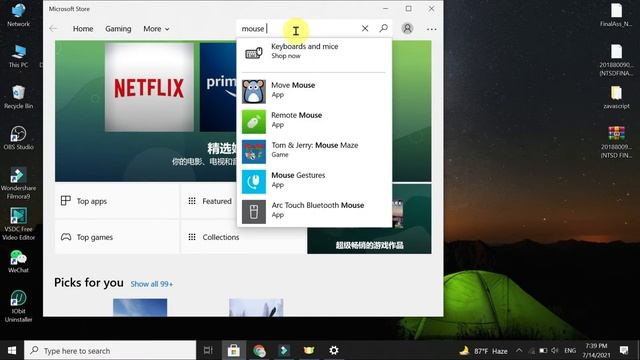Open the first Picks for you thumbnail

(x=140, y=307)
